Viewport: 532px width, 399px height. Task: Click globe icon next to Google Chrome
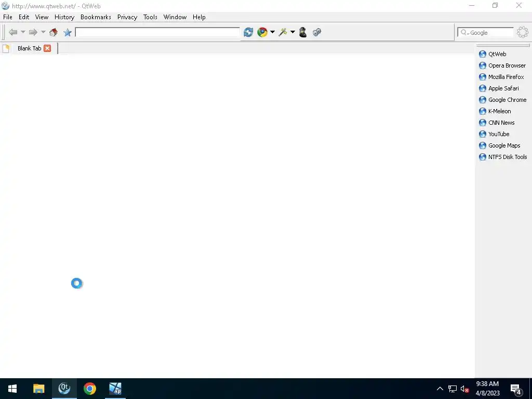click(x=483, y=100)
